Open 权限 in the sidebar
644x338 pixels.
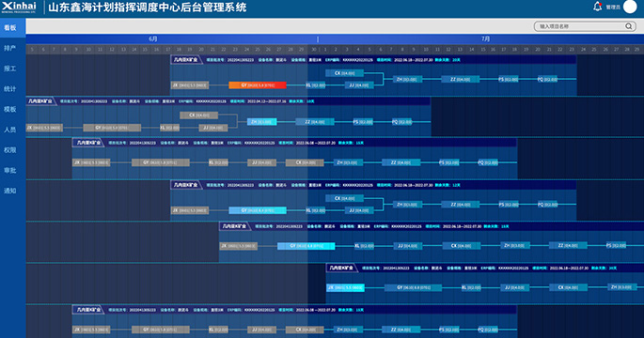10,149
